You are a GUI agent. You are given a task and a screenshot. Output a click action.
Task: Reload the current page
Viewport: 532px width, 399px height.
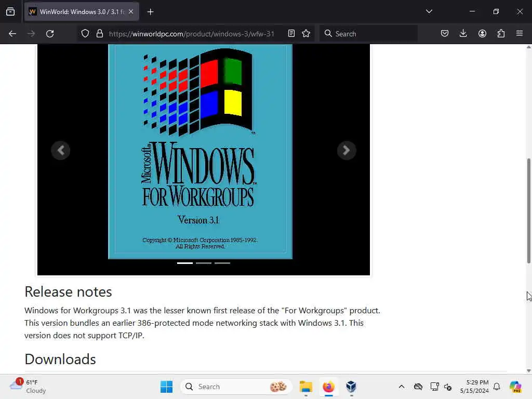tap(50, 34)
